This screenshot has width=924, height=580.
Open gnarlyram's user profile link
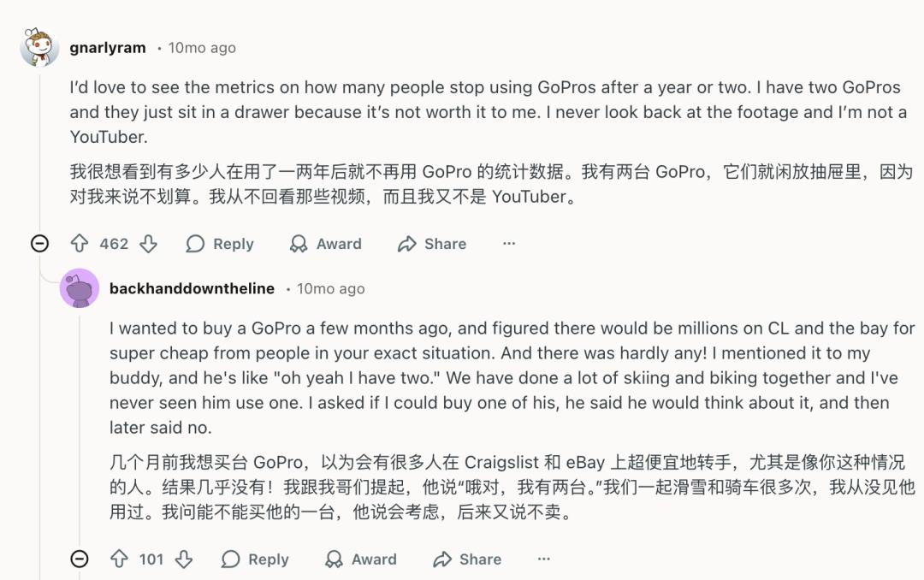[108, 48]
